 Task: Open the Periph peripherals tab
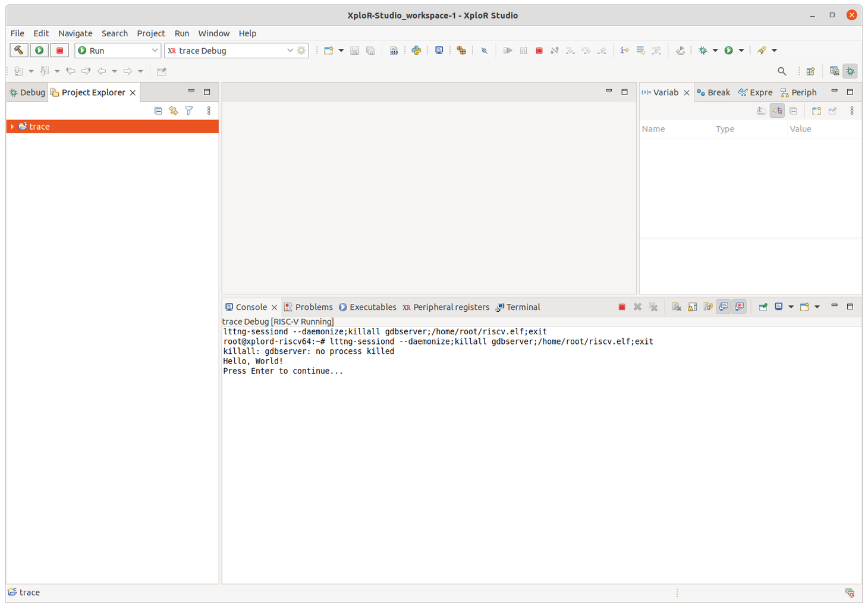pos(798,92)
